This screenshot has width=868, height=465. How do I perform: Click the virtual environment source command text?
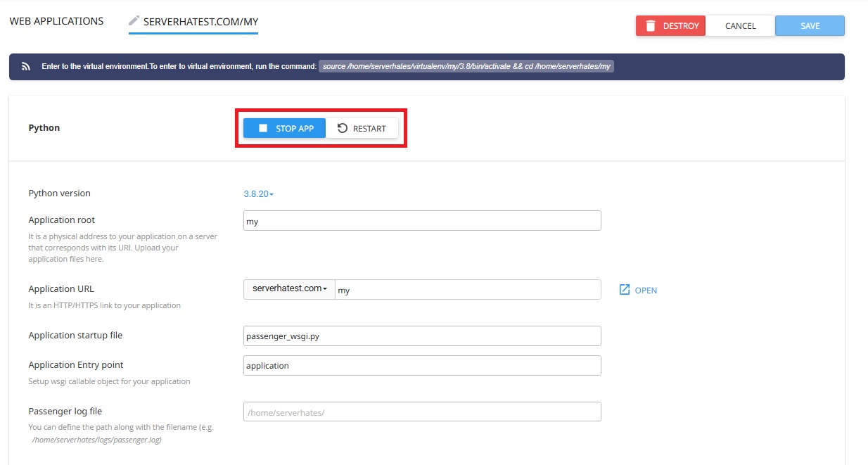coord(467,67)
